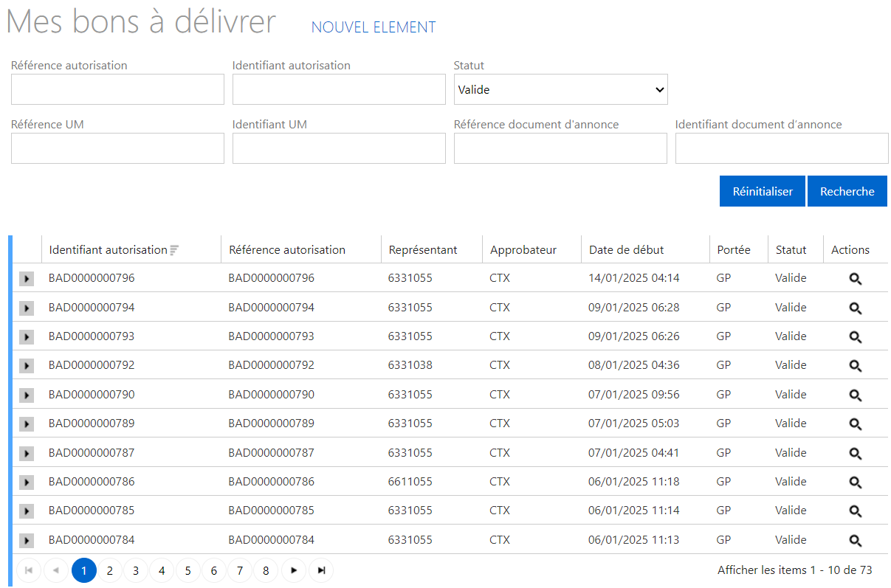The height and width of the screenshot is (588, 891).
Task: Jump to last page in pager
Action: click(321, 570)
